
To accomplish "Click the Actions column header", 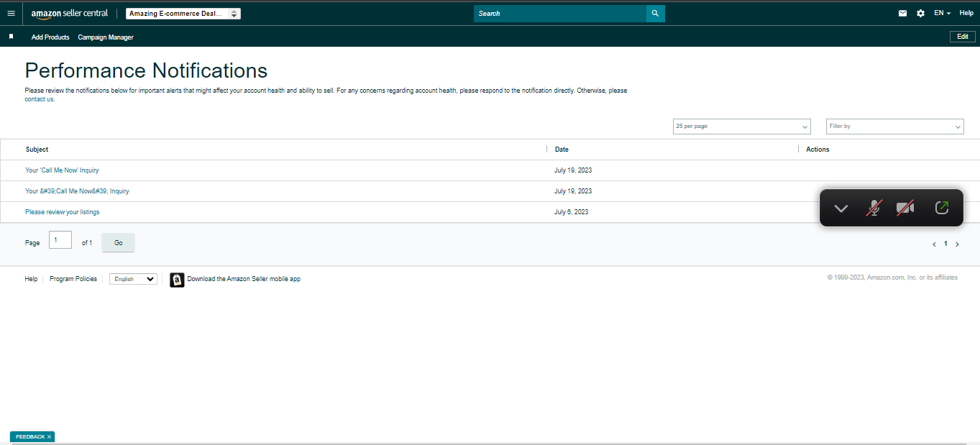I will 818,150.
